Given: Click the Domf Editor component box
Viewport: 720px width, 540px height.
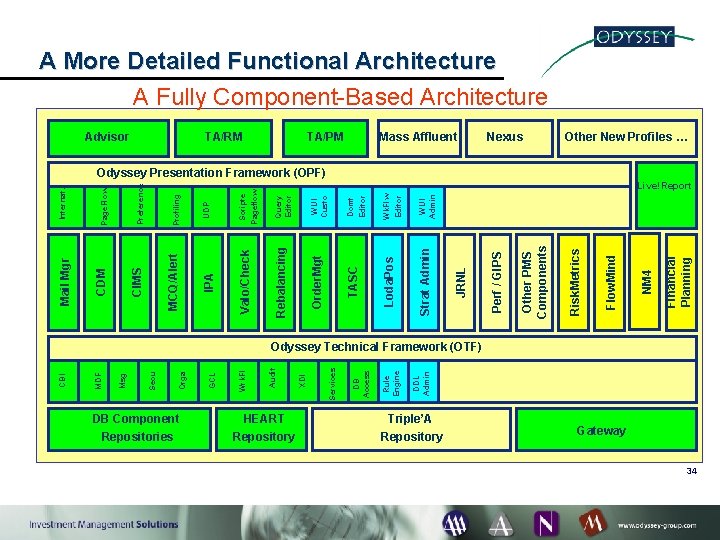Looking at the screenshot, I should tap(354, 207).
